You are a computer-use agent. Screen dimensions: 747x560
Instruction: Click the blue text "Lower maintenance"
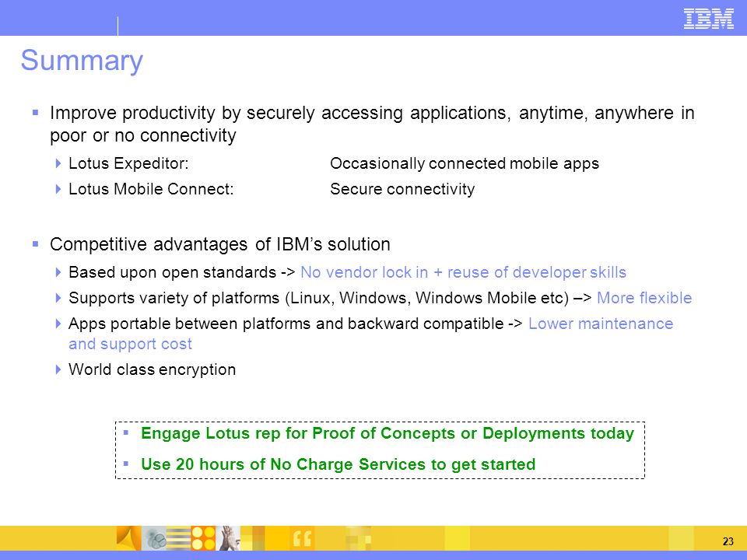601,324
